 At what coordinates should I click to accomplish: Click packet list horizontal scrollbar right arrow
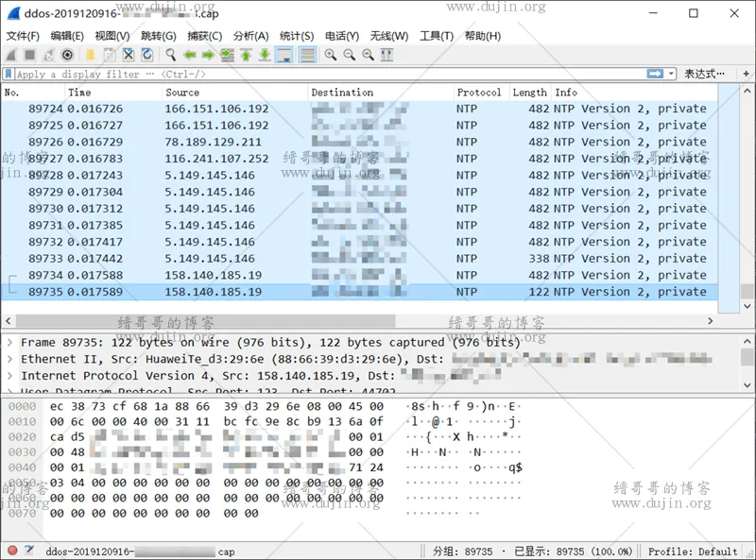tap(711, 321)
